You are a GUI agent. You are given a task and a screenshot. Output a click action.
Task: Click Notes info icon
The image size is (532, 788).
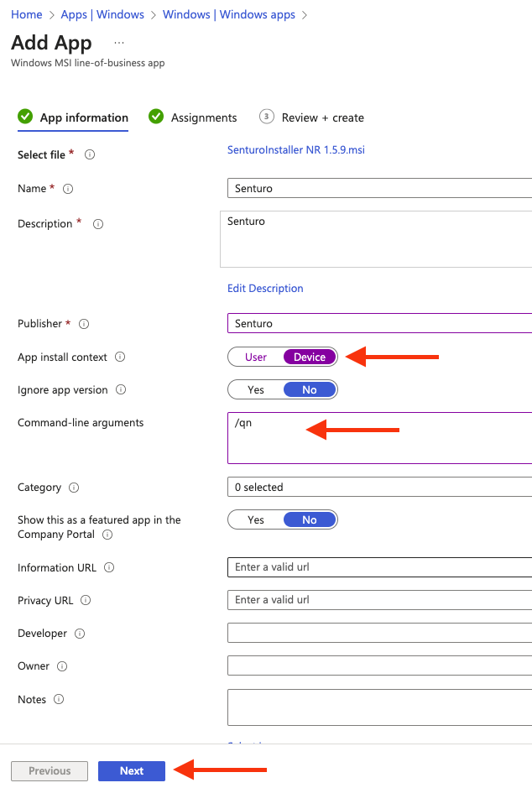click(x=59, y=699)
